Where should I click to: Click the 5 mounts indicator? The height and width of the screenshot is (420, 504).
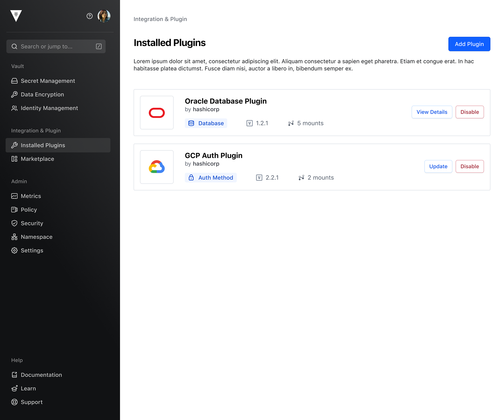point(306,123)
